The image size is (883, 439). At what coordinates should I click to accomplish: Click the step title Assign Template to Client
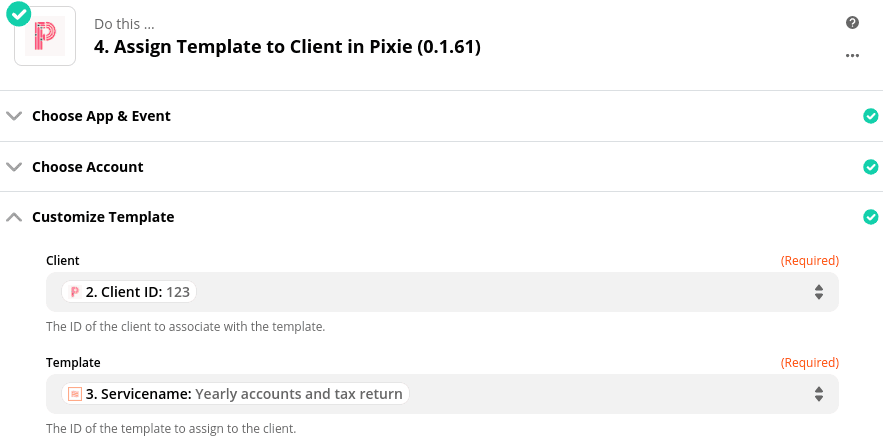287,46
